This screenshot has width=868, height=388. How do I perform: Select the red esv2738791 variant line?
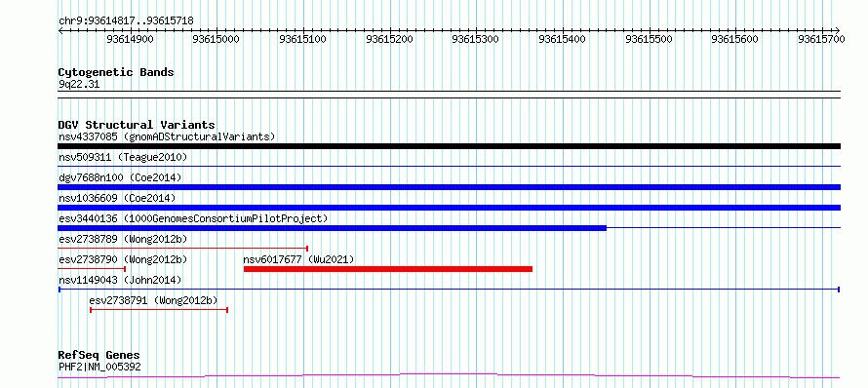click(159, 310)
